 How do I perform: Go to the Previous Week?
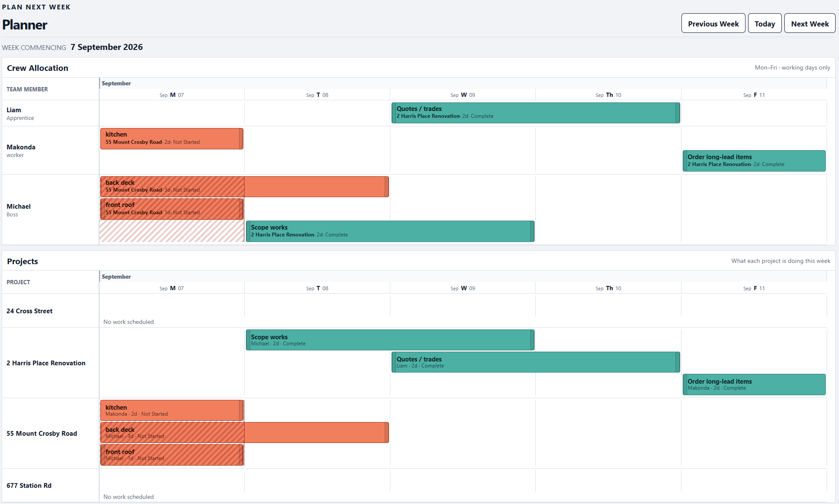point(713,23)
